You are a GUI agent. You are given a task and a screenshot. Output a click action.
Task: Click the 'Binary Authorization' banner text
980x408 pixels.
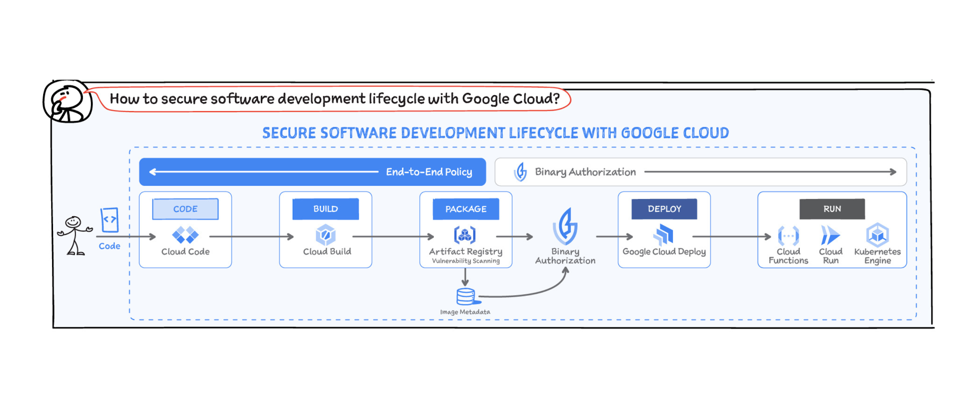pos(585,172)
